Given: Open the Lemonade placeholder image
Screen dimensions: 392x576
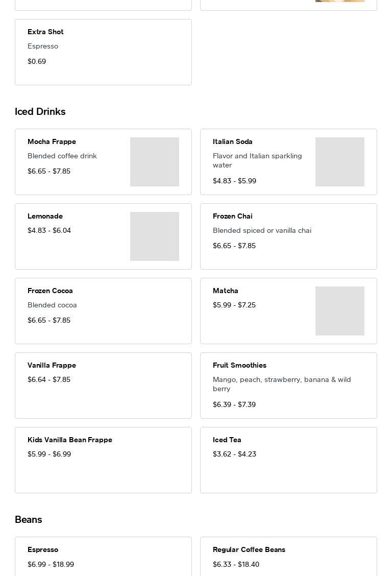Looking at the screenshot, I should pos(155,236).
